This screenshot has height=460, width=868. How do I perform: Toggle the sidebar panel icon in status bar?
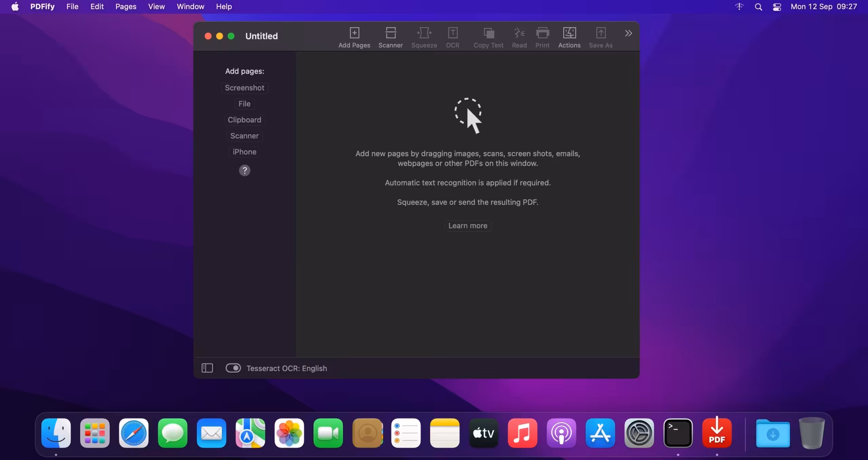pos(207,368)
